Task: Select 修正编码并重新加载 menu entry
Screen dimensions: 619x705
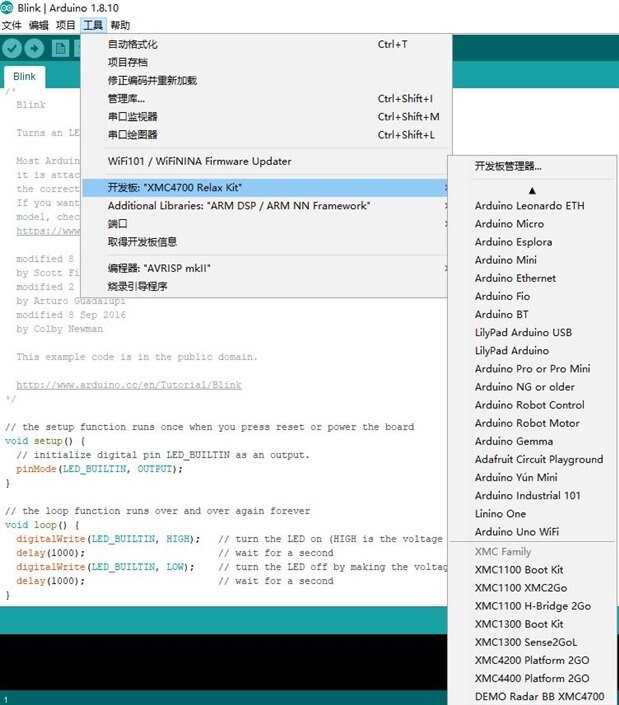Action: click(265, 80)
